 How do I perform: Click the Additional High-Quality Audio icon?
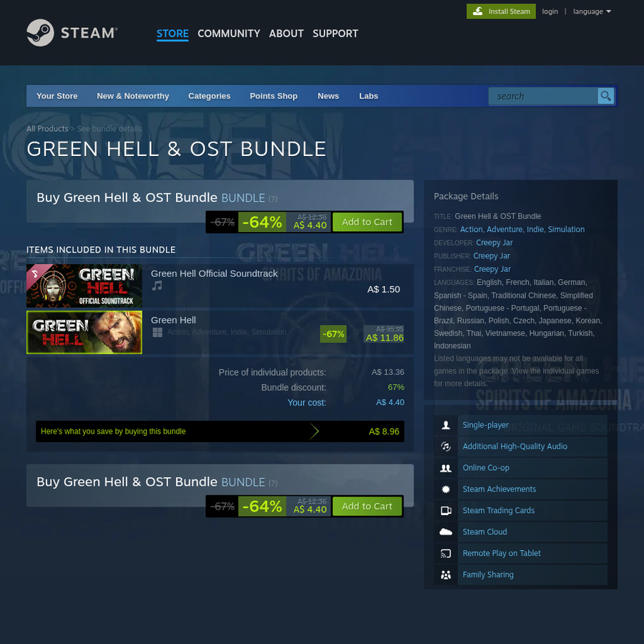(x=446, y=447)
